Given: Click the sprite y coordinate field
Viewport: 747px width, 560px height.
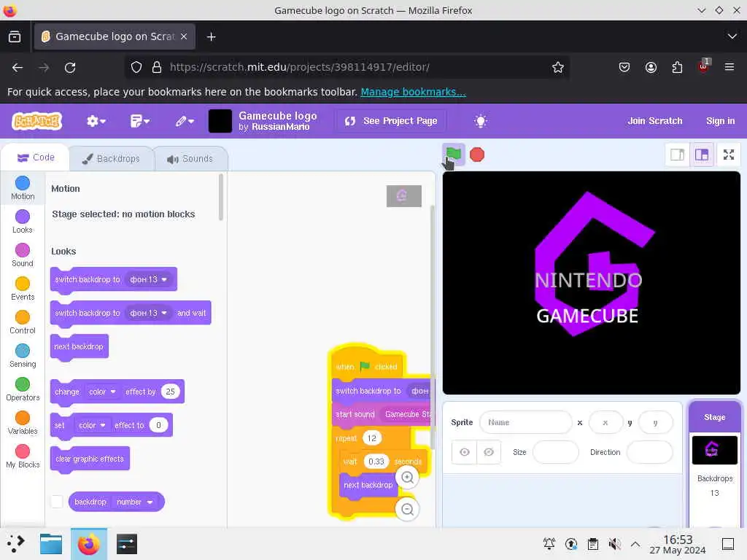Looking at the screenshot, I should [656, 422].
